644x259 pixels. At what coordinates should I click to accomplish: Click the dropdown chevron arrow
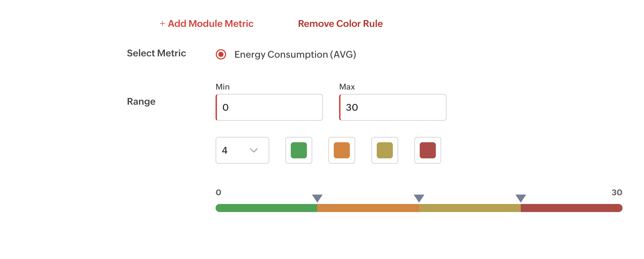click(x=254, y=150)
